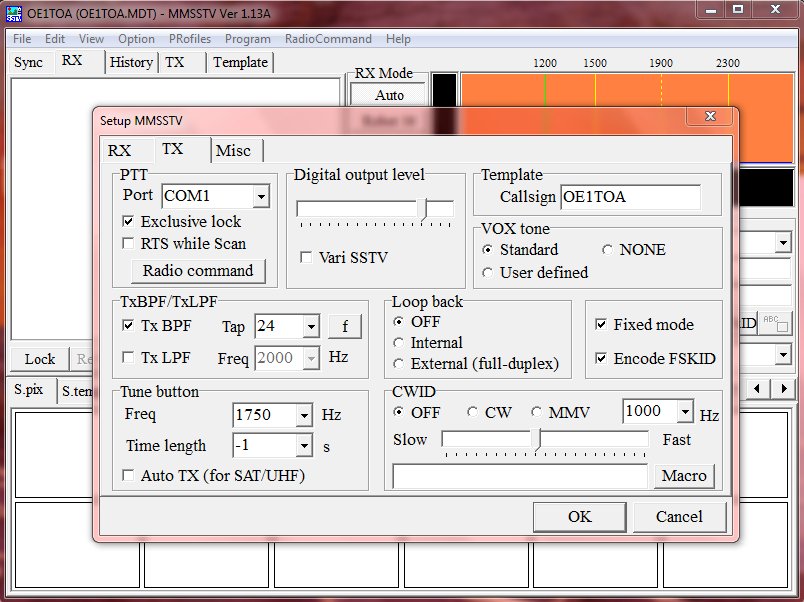Image resolution: width=804 pixels, height=602 pixels.
Task: Open the Tune button Freq dropdown
Action: point(303,415)
